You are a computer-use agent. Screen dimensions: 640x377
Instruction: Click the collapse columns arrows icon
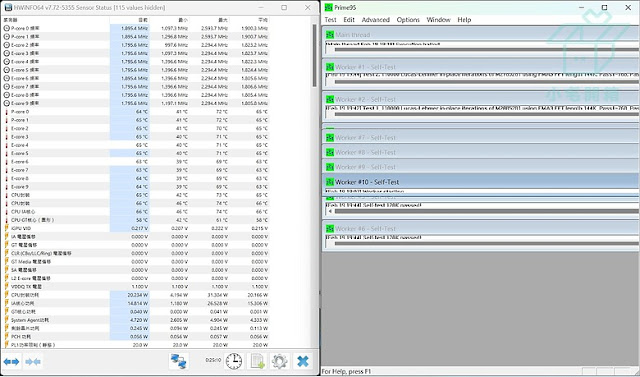(33, 361)
